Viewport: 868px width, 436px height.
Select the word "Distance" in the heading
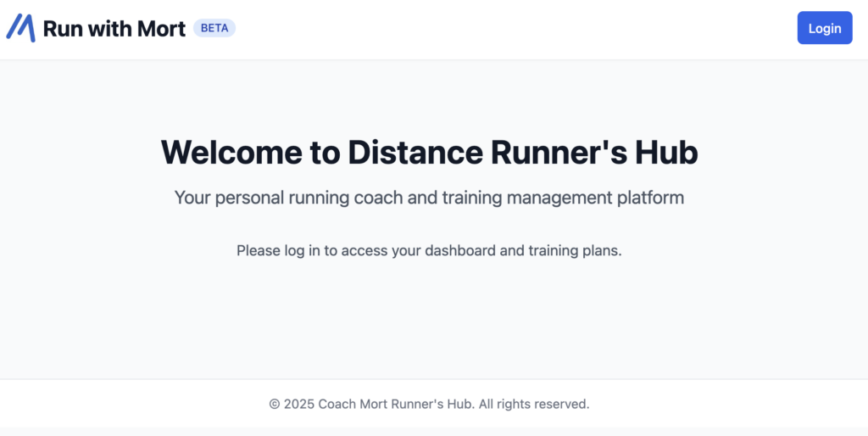tap(415, 153)
